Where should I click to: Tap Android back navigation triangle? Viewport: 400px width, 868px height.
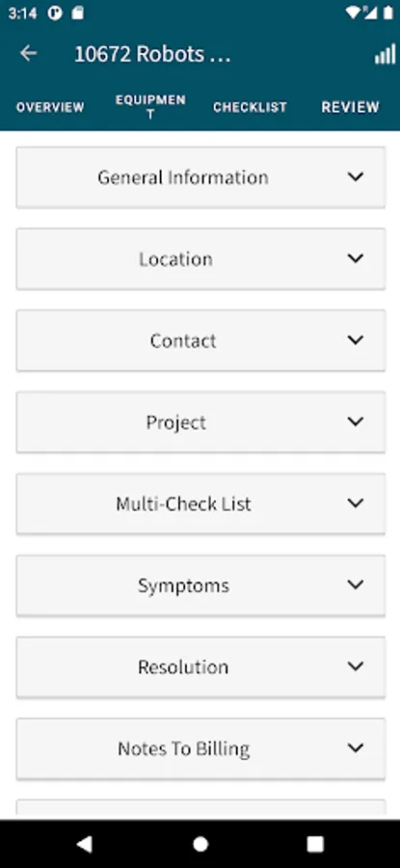click(84, 844)
